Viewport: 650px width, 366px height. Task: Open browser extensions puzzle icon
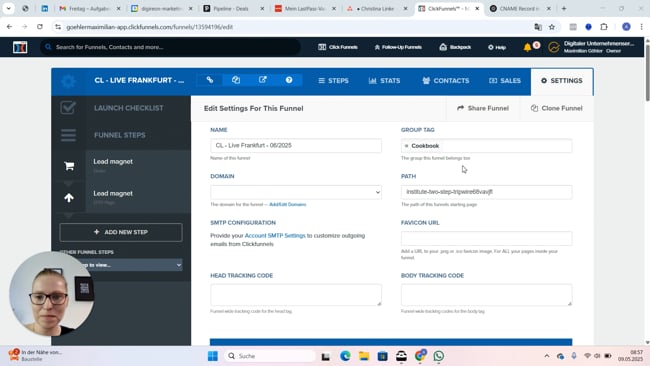point(604,27)
